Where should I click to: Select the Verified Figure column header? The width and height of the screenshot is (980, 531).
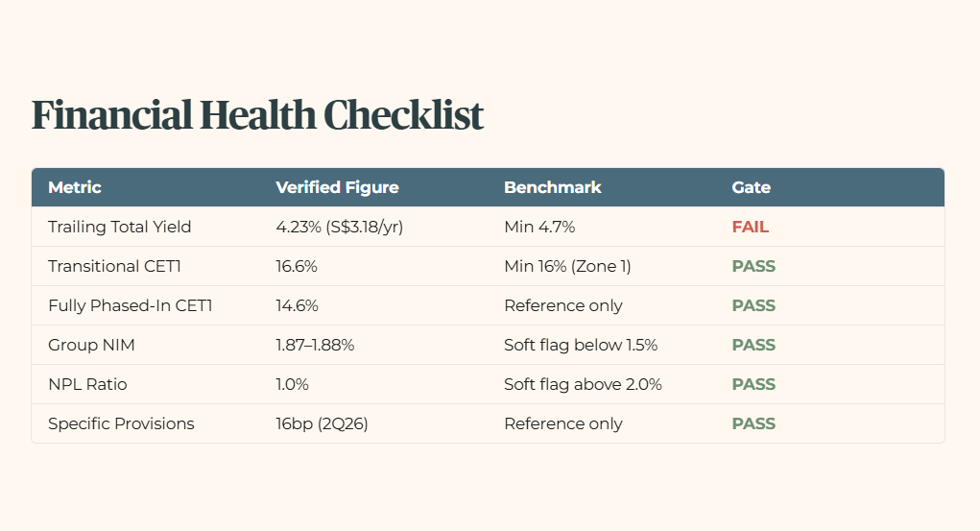(338, 187)
